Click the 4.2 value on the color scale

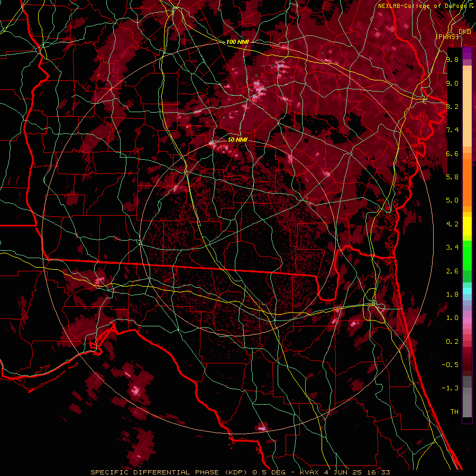click(x=452, y=224)
